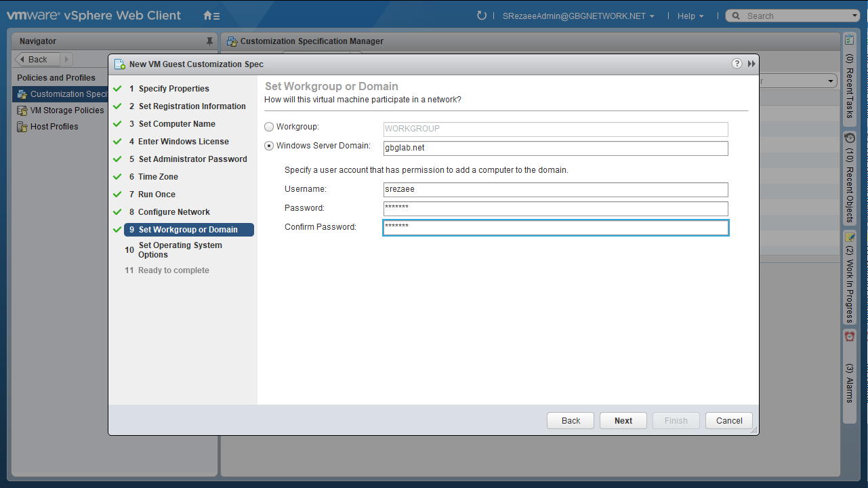Expand the Help dropdown menu

click(690, 16)
